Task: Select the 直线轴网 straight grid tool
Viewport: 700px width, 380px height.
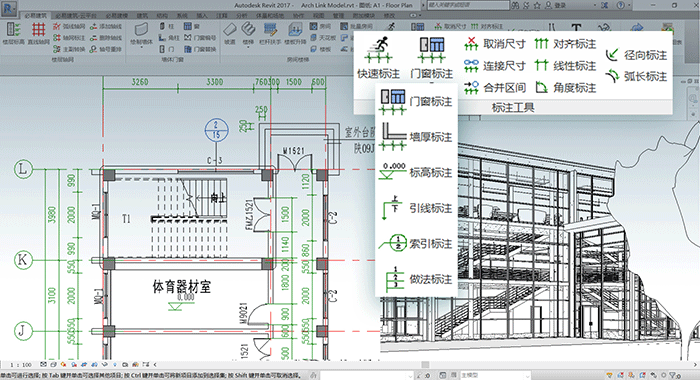Action: point(38,33)
